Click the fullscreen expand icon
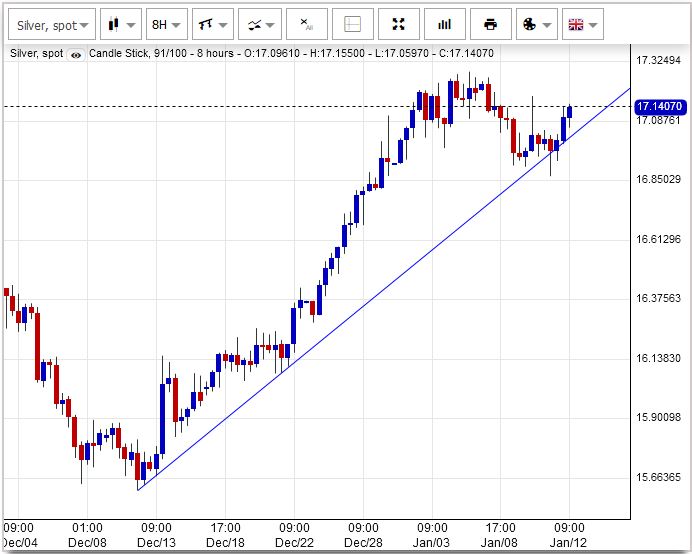 click(x=399, y=24)
